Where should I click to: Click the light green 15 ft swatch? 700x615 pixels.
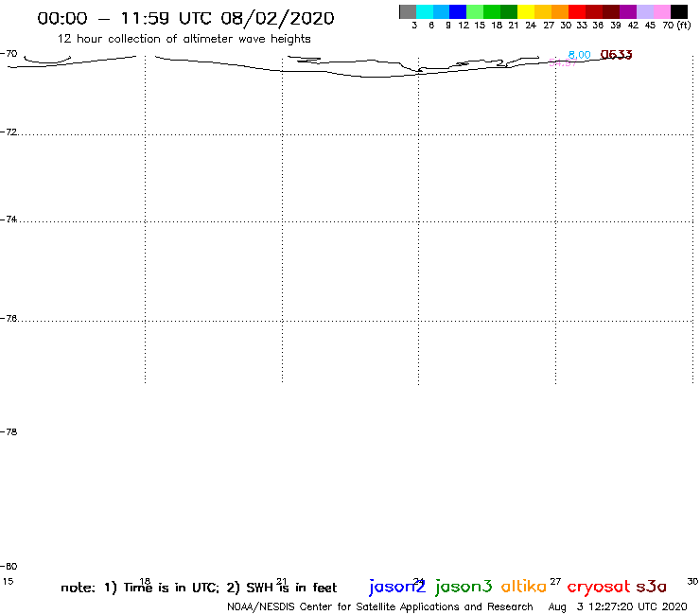click(x=476, y=11)
